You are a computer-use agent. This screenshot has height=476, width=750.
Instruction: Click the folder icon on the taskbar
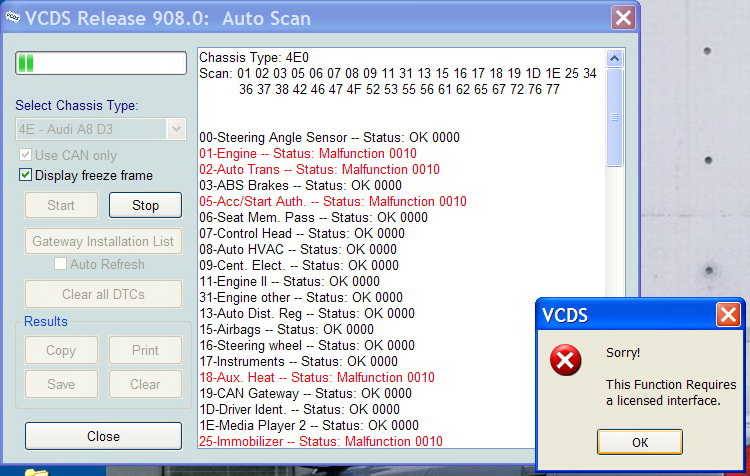tap(37, 471)
